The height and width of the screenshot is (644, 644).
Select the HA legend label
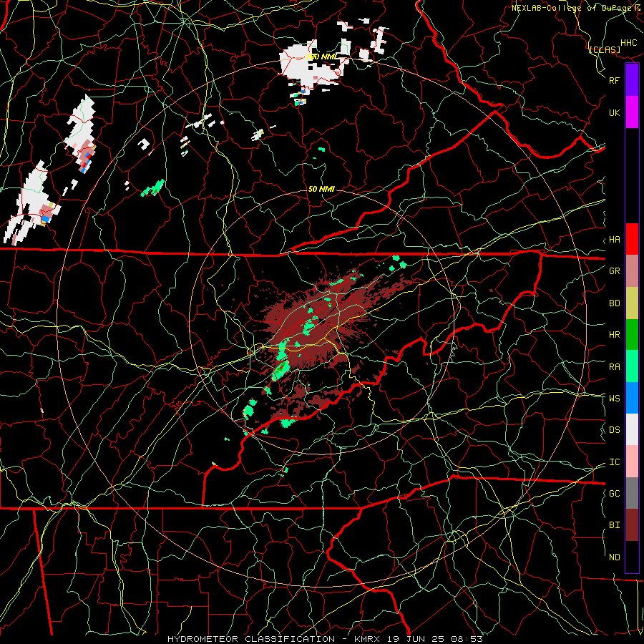coord(614,240)
